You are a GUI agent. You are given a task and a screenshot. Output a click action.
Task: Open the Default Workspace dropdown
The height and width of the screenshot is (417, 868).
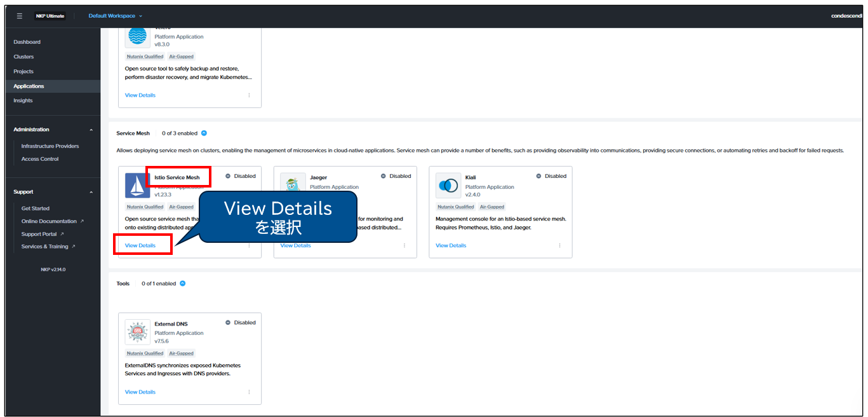click(x=115, y=16)
